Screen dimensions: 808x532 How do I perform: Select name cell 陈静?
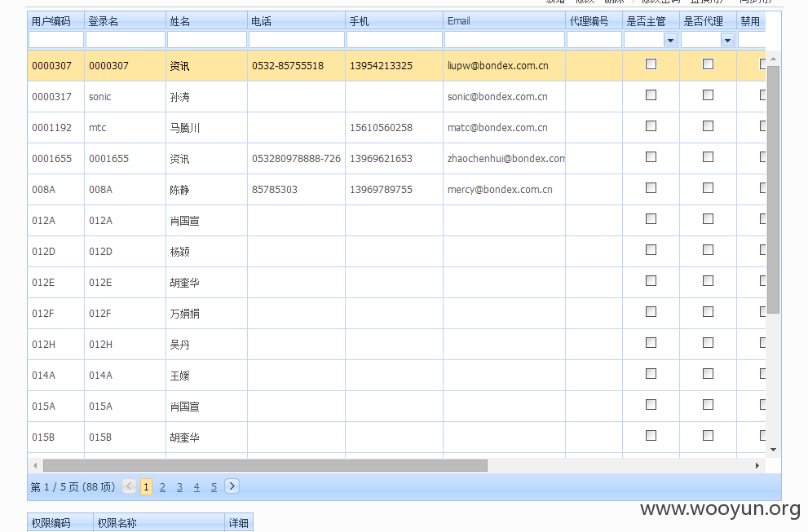[x=206, y=190]
